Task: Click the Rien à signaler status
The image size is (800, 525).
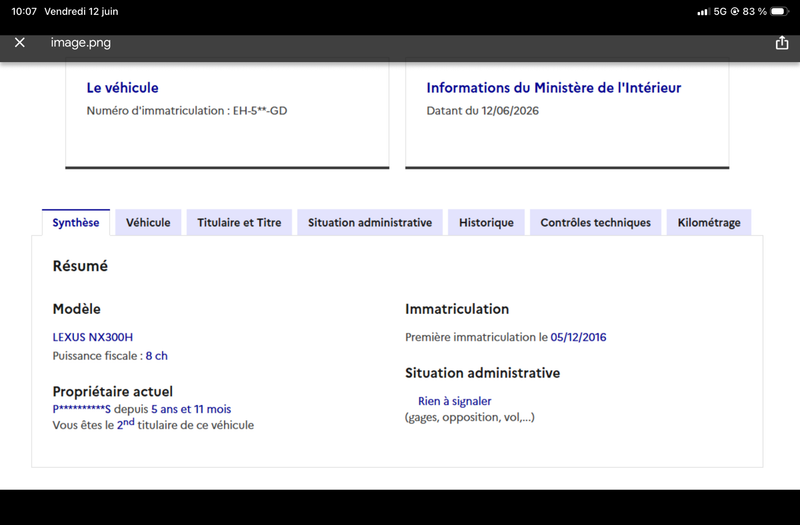Action: (455, 401)
